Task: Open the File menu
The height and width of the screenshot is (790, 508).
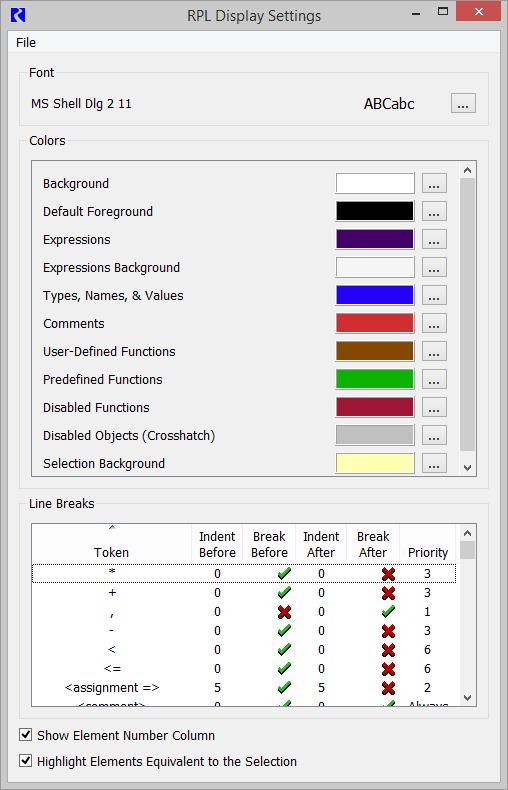Action: coord(26,43)
